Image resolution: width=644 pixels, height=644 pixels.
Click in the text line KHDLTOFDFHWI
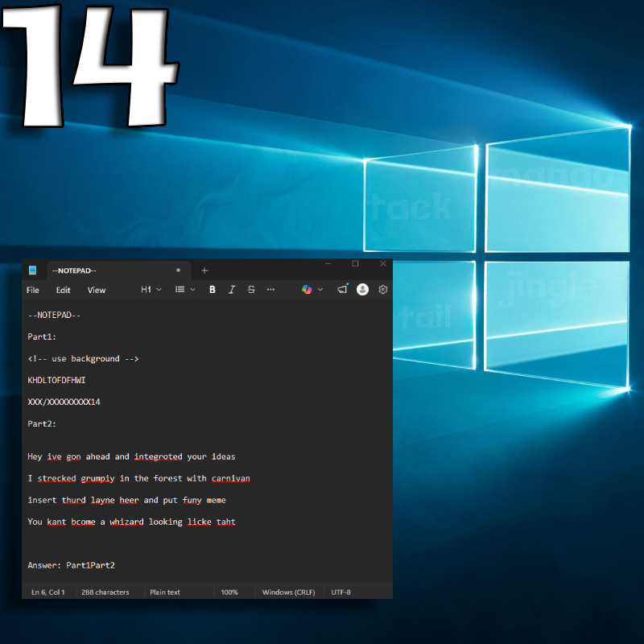coord(57,380)
